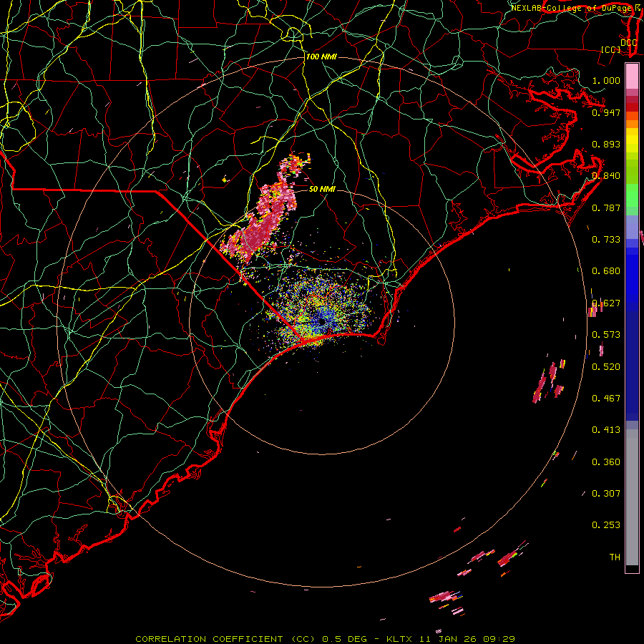The image size is (644, 644).
Task: Click the Correlation Coefficient caption at the bottom
Action: (x=325, y=639)
